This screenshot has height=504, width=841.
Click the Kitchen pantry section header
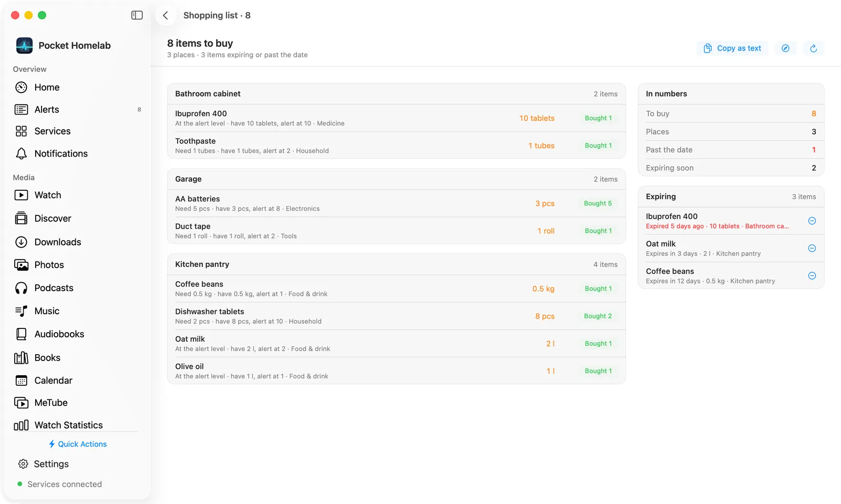(x=396, y=264)
